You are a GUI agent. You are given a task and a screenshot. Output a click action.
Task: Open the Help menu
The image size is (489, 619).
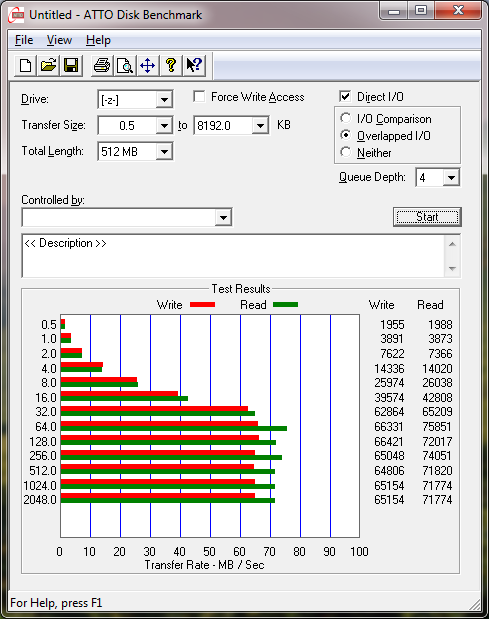98,40
